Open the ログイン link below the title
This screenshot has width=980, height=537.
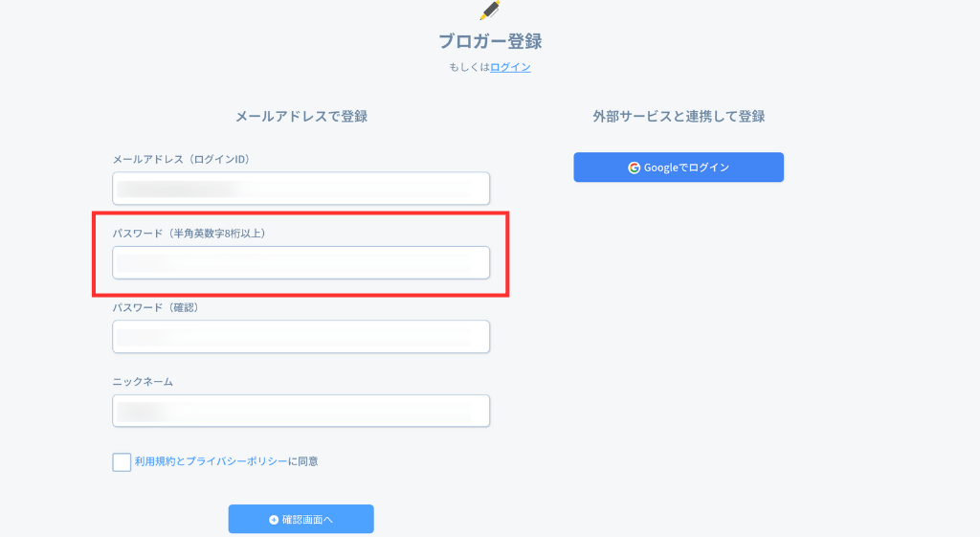tap(510, 67)
